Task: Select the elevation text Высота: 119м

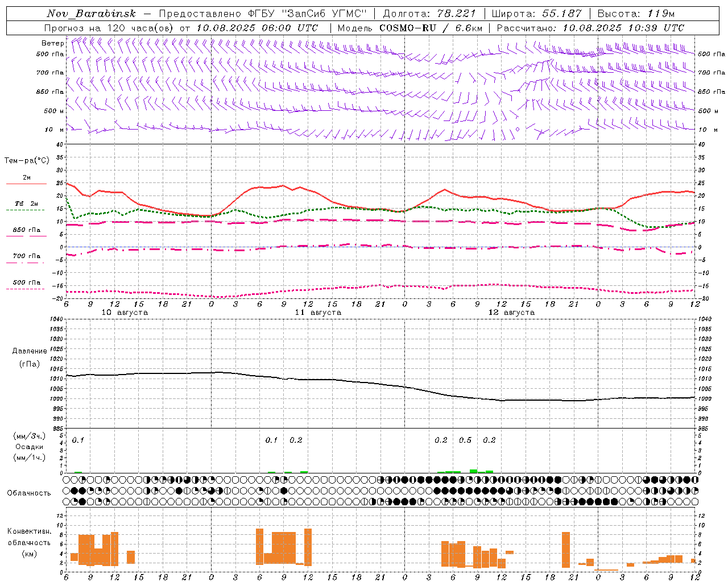Action: coord(636,14)
